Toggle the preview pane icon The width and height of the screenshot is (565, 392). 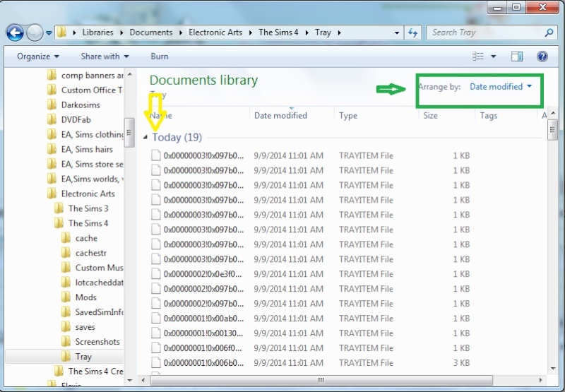(x=517, y=57)
